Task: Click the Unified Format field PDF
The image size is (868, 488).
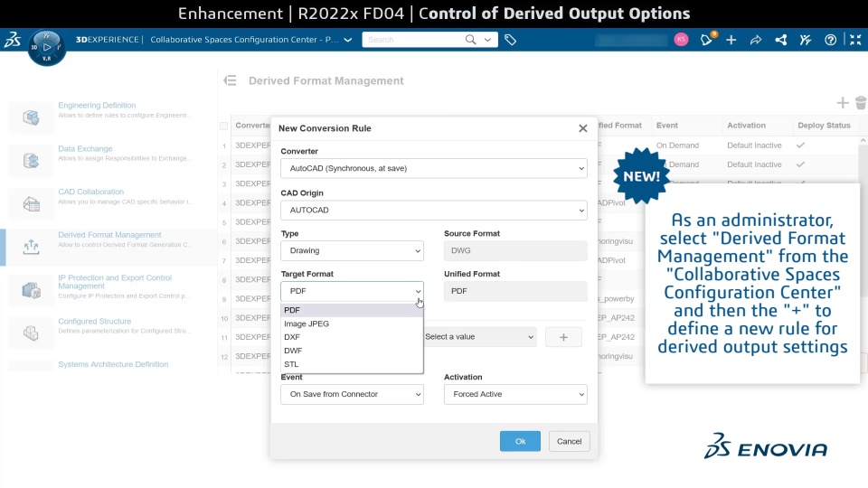Action: tap(515, 291)
